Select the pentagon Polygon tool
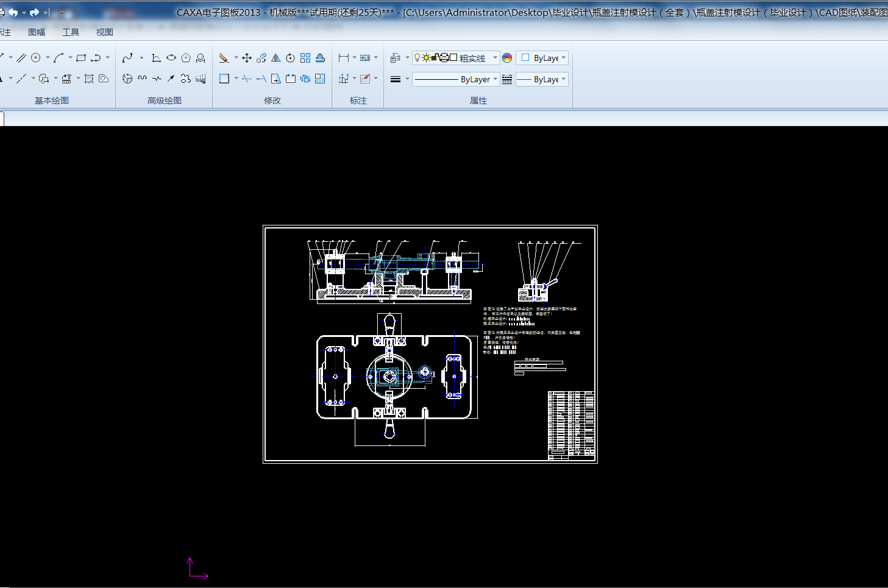 coord(186,58)
